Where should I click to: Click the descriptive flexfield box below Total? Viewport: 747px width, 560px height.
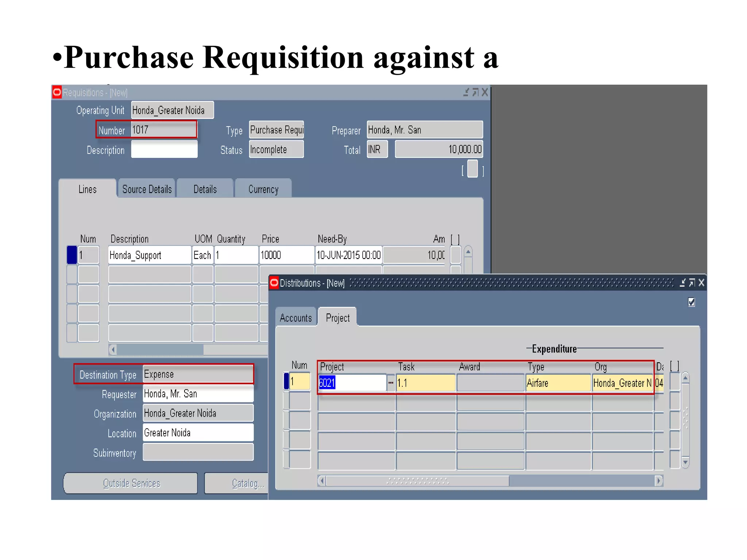[x=472, y=169]
